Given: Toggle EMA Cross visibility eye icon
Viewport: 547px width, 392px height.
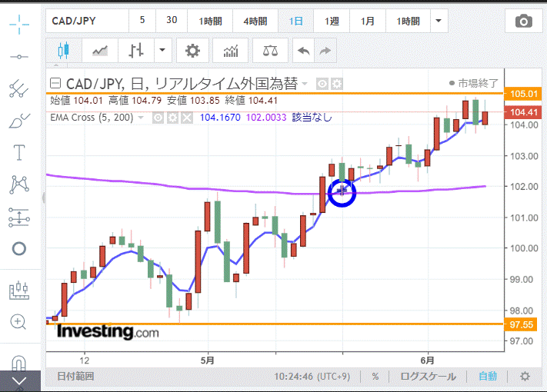Looking at the screenshot, I should [x=158, y=118].
